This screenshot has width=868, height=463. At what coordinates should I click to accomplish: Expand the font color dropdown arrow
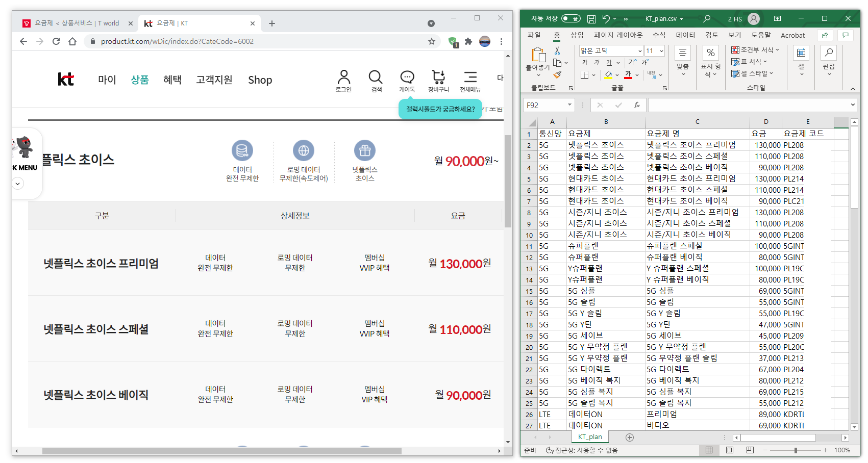(x=637, y=75)
